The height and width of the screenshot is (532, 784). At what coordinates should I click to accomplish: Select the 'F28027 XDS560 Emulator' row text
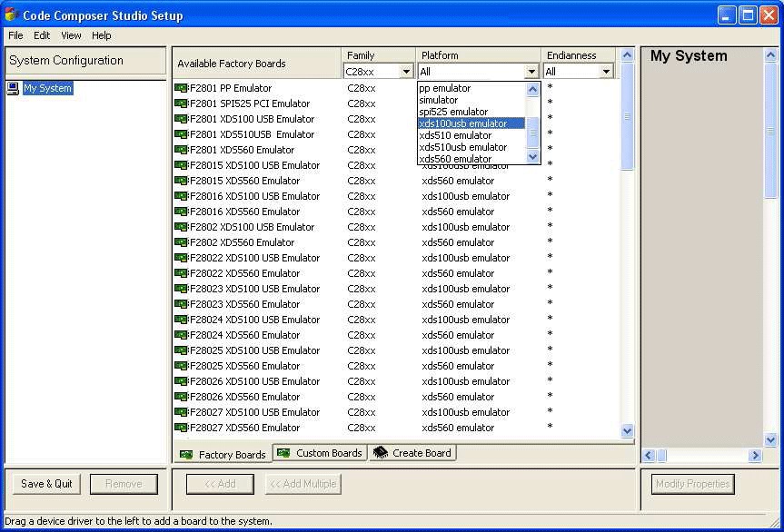pos(244,429)
